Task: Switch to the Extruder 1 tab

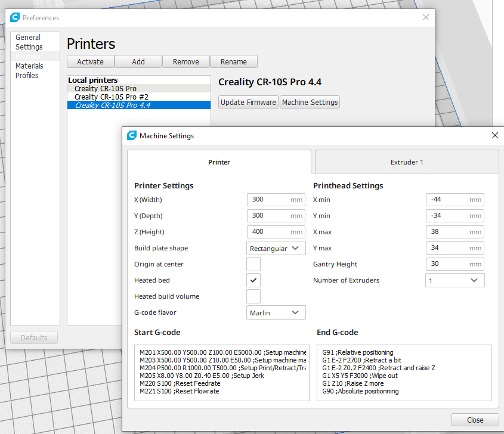Action: [407, 162]
